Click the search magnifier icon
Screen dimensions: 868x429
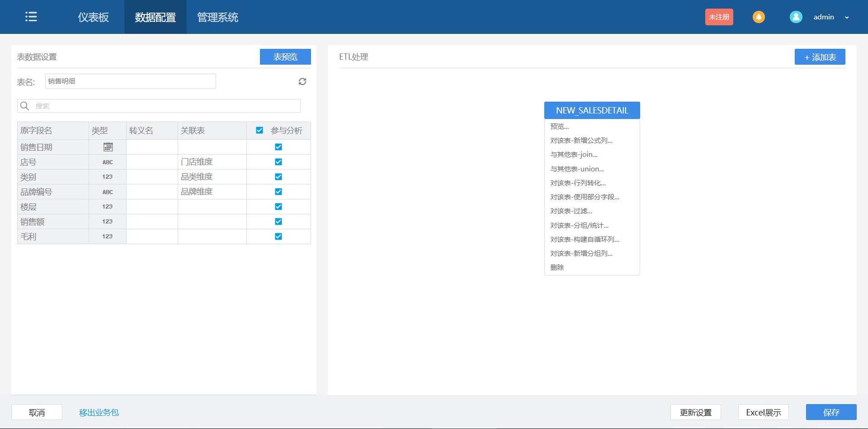25,105
